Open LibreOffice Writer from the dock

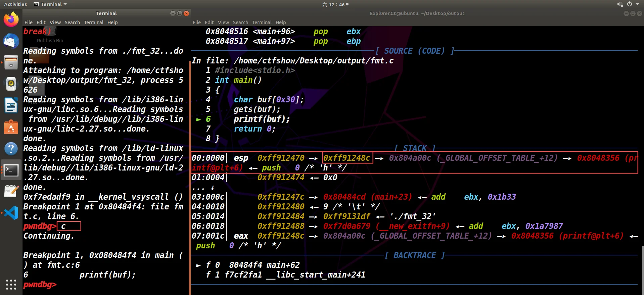[x=11, y=105]
